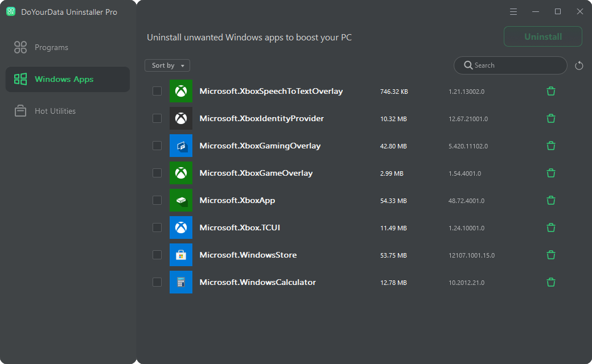Open the Hot Utilities section
The image size is (592, 364).
pyautogui.click(x=68, y=111)
